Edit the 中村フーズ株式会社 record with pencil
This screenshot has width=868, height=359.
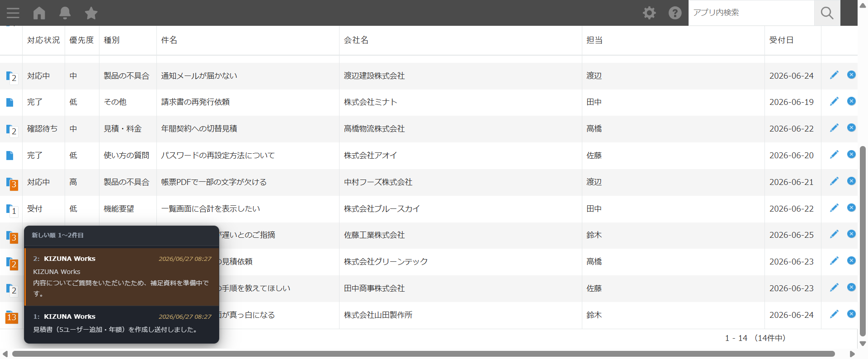tap(834, 181)
